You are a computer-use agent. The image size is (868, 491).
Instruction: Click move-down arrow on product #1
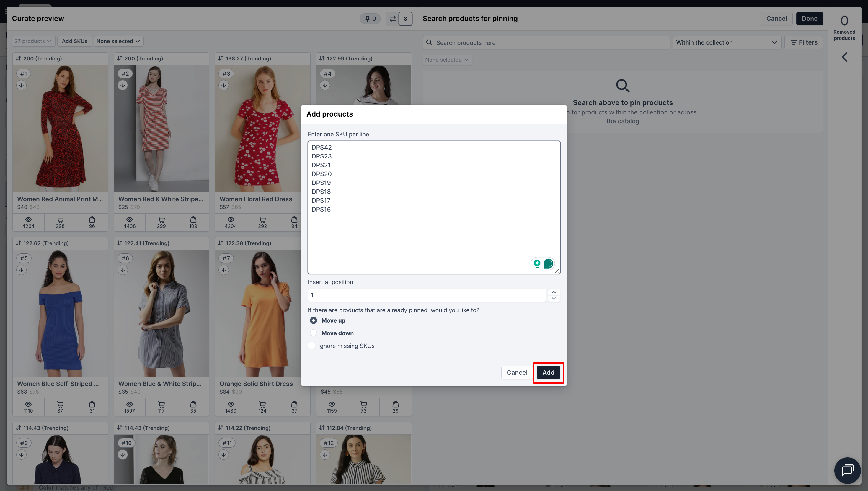point(21,85)
